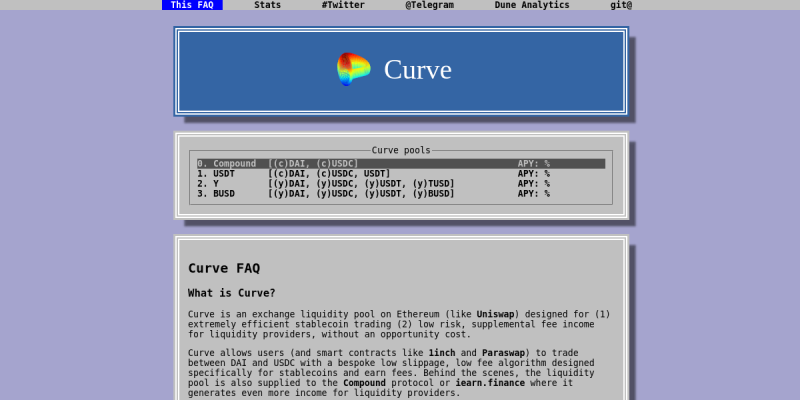Select the 0. Compound pool row

coord(400,163)
